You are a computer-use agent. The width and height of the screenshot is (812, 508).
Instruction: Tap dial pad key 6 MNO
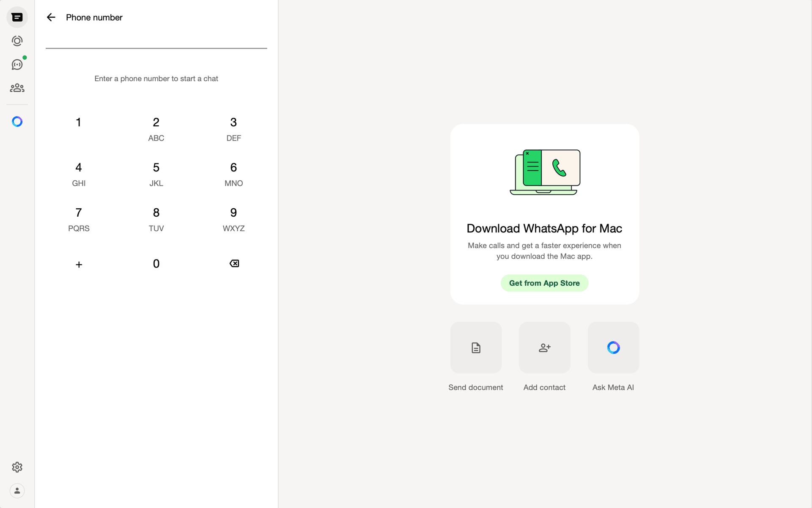click(233, 174)
